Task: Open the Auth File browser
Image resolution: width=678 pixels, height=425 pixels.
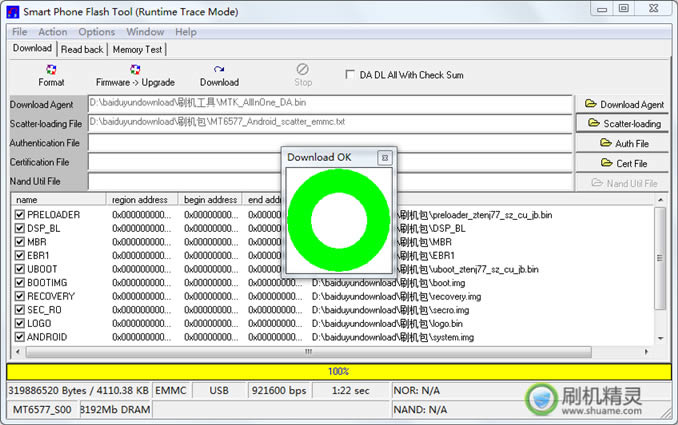Action: coord(624,143)
